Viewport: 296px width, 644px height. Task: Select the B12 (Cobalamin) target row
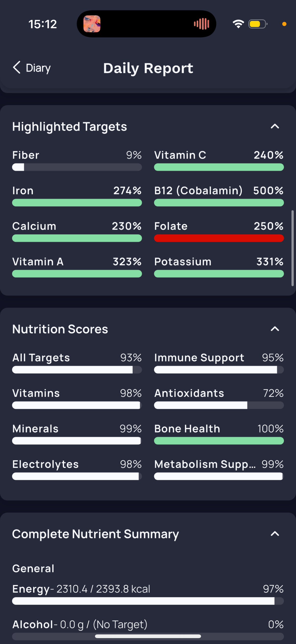pos(219,196)
